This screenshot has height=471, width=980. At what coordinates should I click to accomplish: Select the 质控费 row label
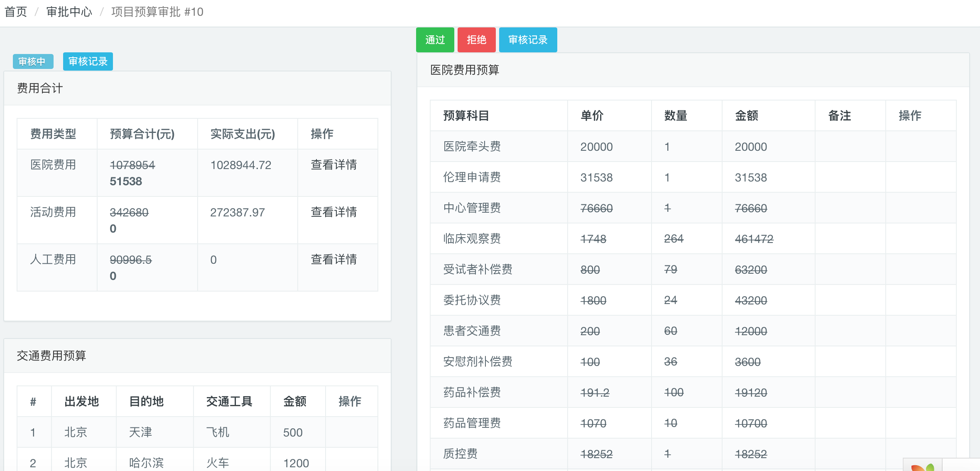(461, 454)
